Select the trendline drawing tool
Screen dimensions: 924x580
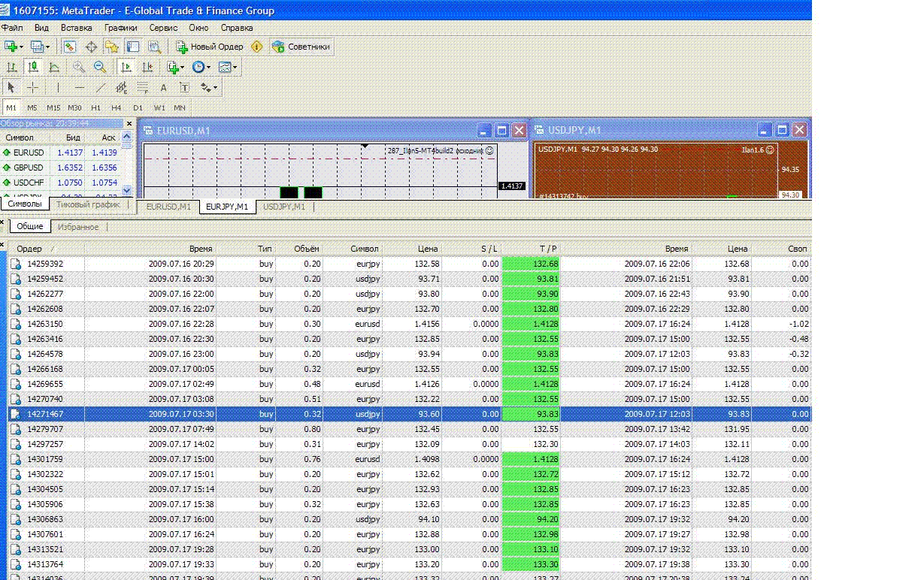(x=100, y=87)
